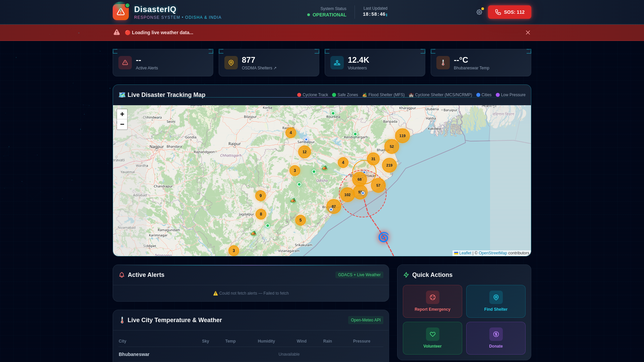The width and height of the screenshot is (644, 362).
Task: Open the OpenStreetMap attribution link
Action: pos(493,253)
